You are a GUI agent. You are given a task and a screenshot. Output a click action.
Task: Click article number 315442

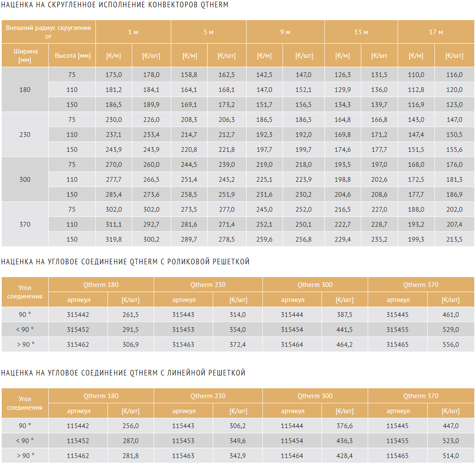[x=78, y=314]
